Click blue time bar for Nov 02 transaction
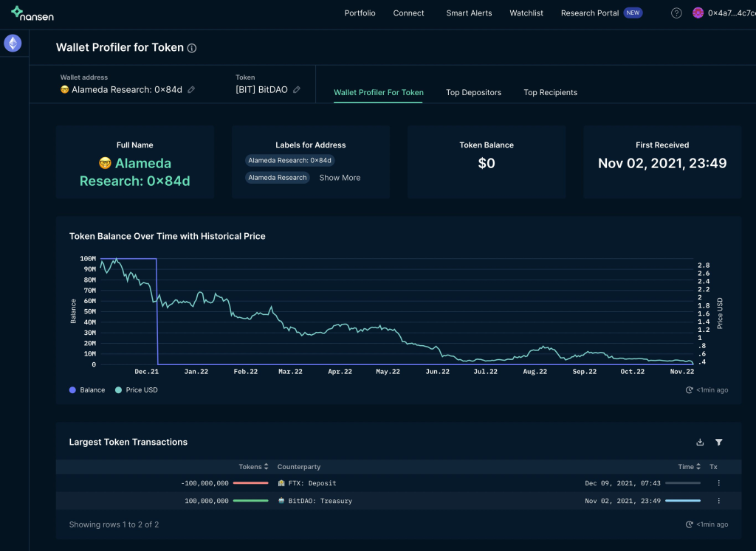756x551 pixels. point(683,501)
